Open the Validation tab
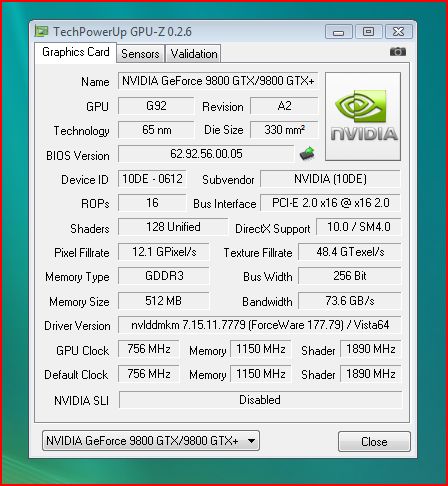 click(x=194, y=54)
